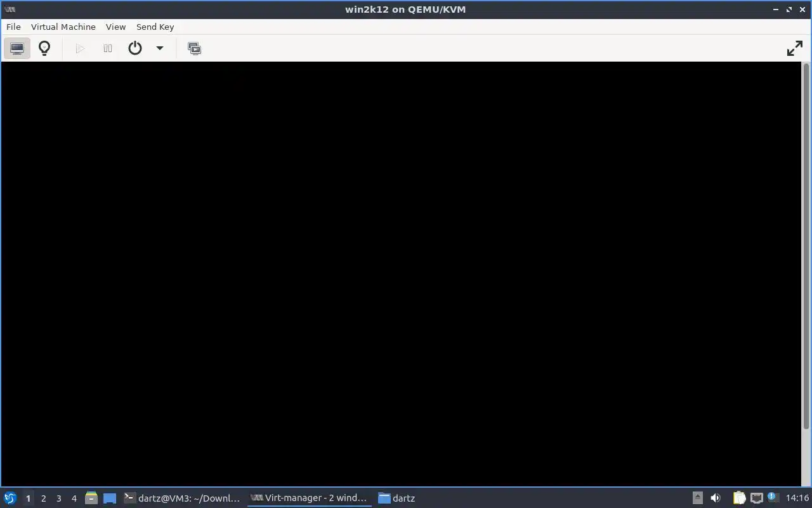Switch to workspace 1
The image size is (812, 508).
click(x=28, y=498)
